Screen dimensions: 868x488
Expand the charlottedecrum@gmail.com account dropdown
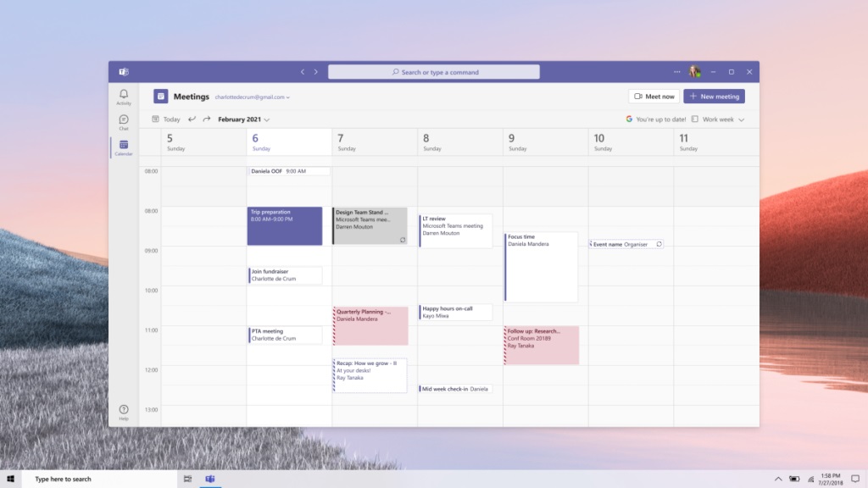(x=253, y=97)
